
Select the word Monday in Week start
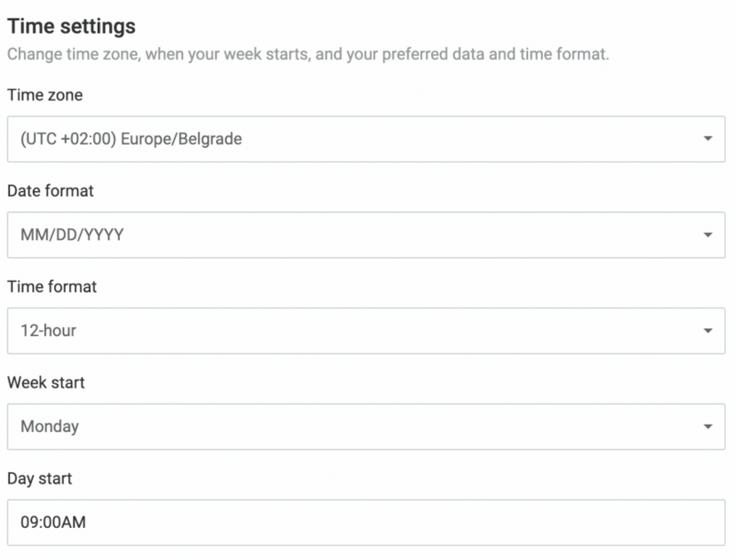(50, 427)
